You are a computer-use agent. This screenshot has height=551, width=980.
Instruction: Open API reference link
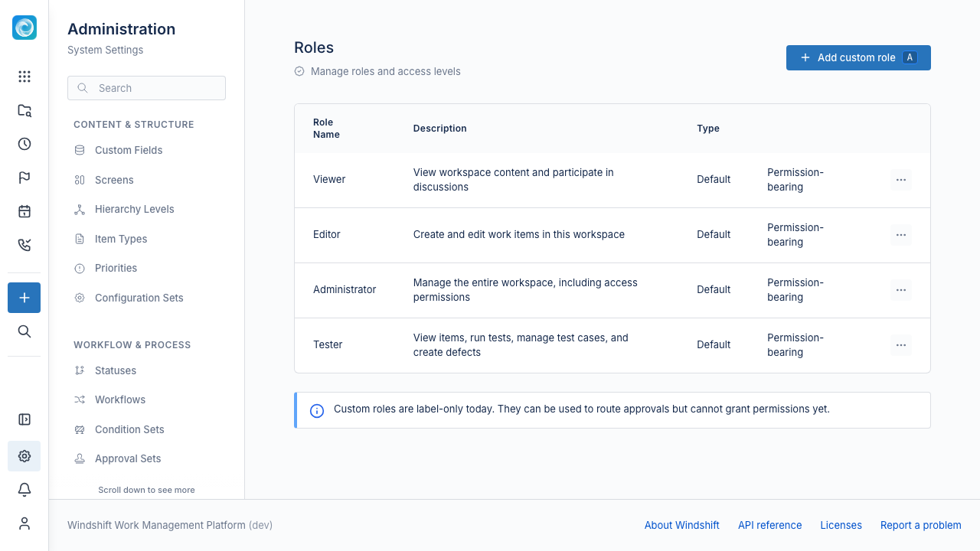pyautogui.click(x=769, y=525)
